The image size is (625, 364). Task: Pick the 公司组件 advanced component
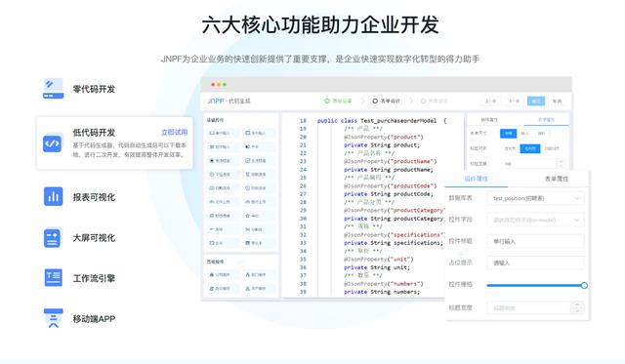[x=223, y=275]
